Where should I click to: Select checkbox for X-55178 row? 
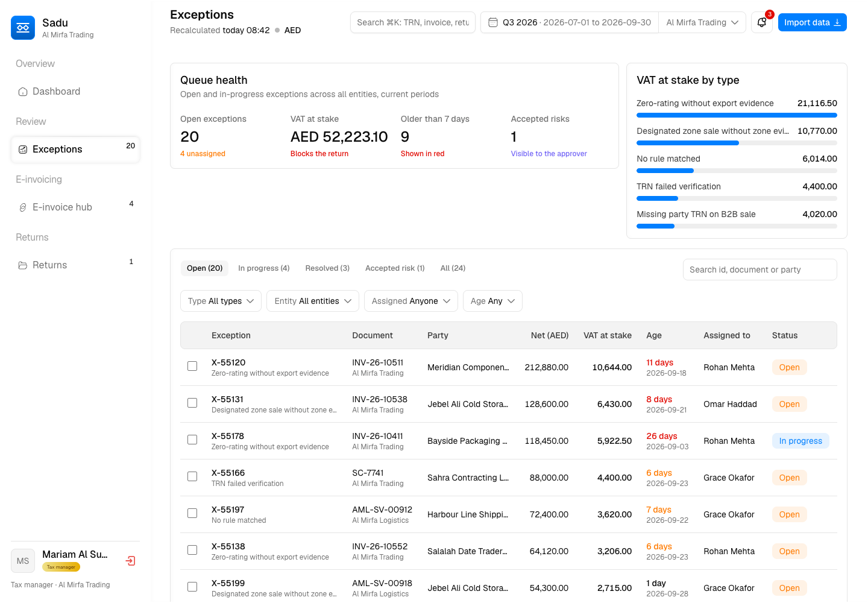(x=192, y=440)
